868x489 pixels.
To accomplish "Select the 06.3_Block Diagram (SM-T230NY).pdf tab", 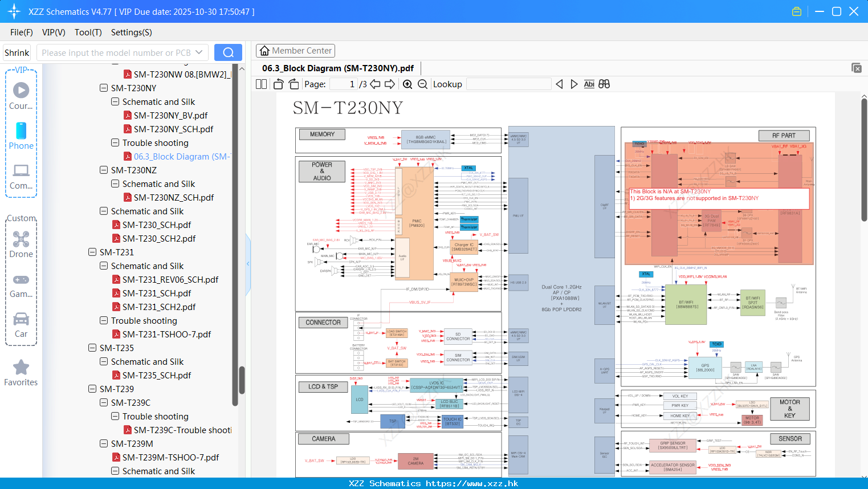I will 338,68.
